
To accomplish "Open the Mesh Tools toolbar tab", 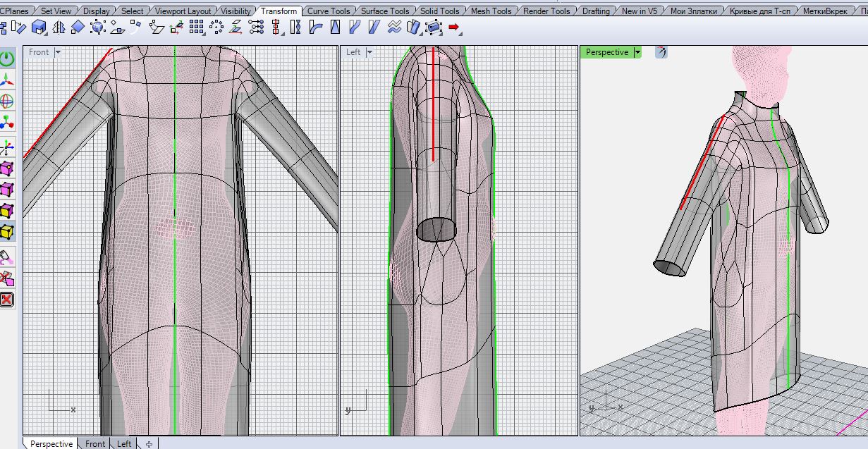I will click(491, 11).
